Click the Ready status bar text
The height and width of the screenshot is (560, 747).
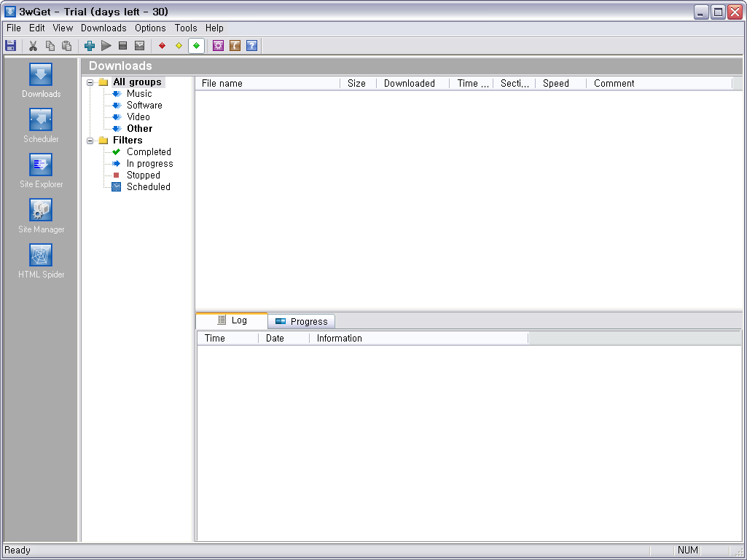pyautogui.click(x=17, y=551)
